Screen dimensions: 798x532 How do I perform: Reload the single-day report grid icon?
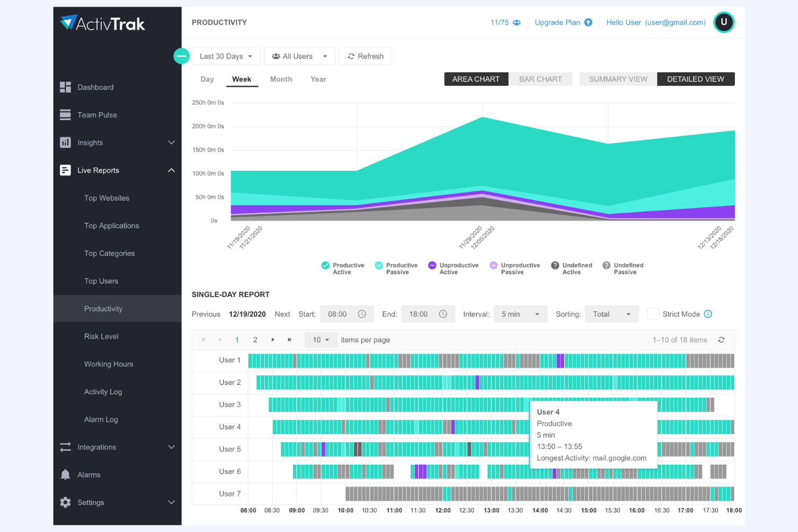pos(721,340)
